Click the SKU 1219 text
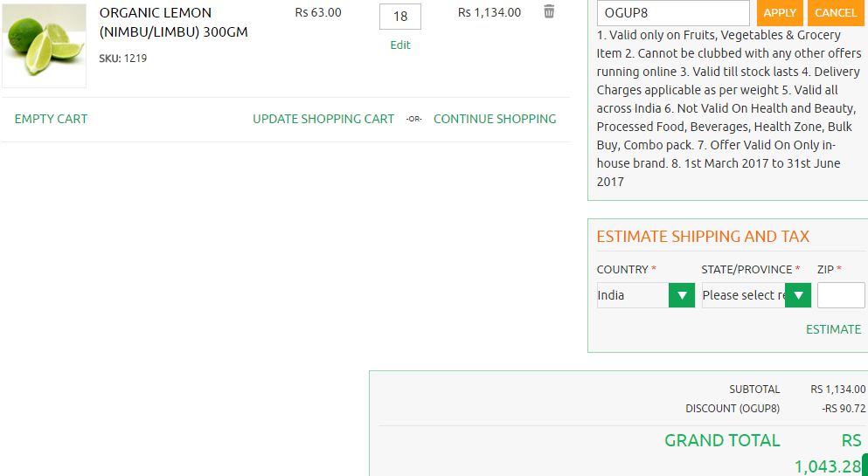The width and height of the screenshot is (868, 476). click(x=123, y=59)
